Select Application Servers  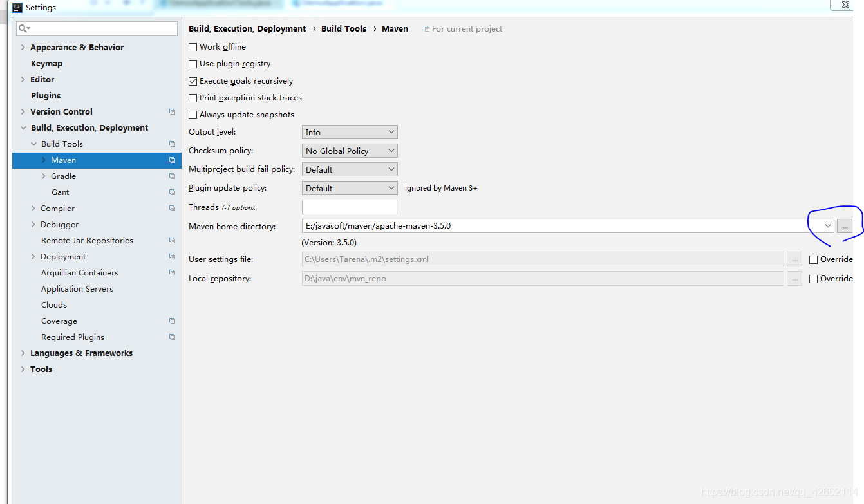click(x=77, y=288)
